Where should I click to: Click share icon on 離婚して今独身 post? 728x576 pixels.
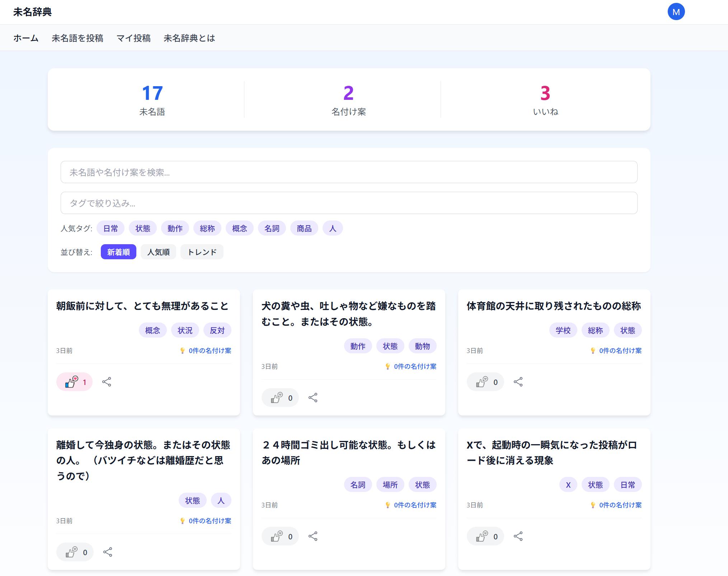point(108,552)
